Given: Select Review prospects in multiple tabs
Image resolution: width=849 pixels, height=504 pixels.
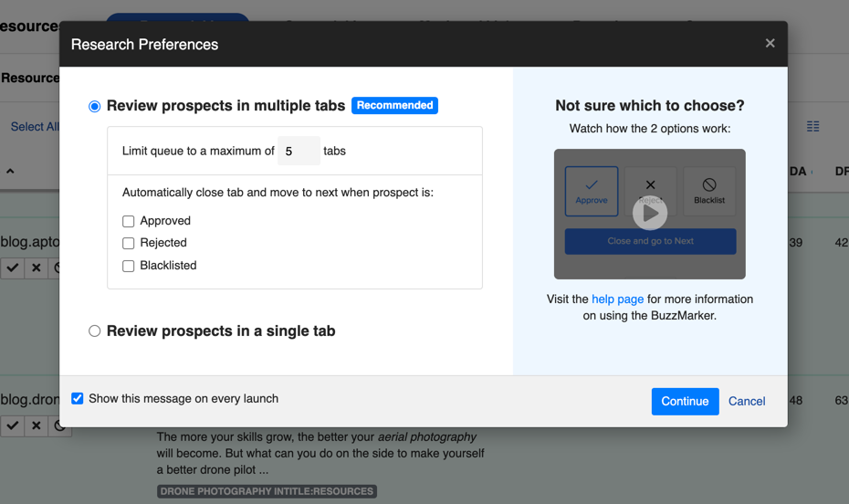Looking at the screenshot, I should [x=95, y=107].
